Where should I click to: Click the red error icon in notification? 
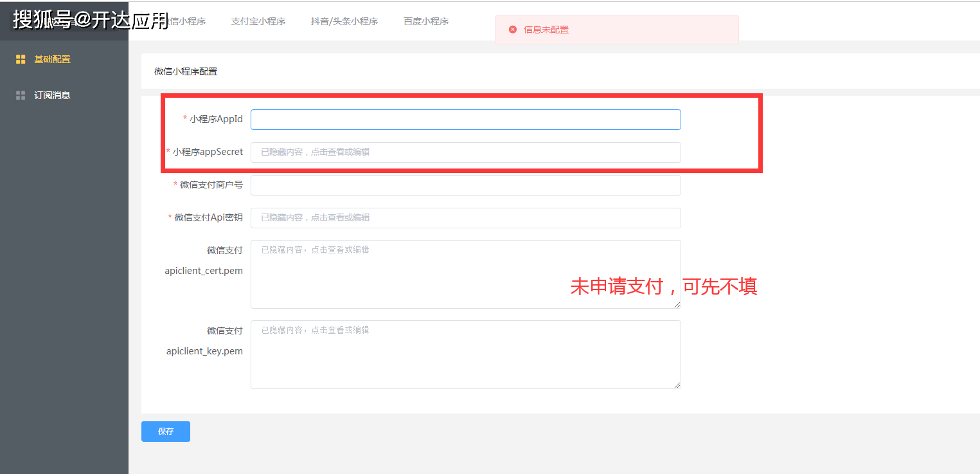tap(512, 30)
